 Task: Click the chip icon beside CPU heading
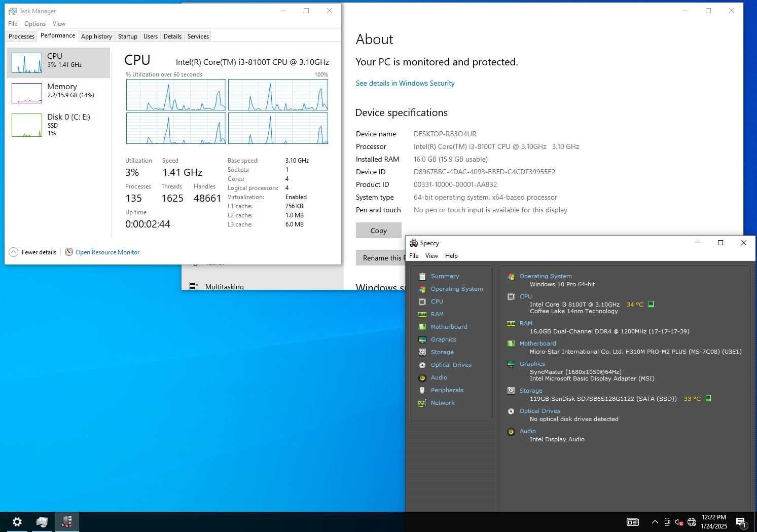[x=511, y=296]
